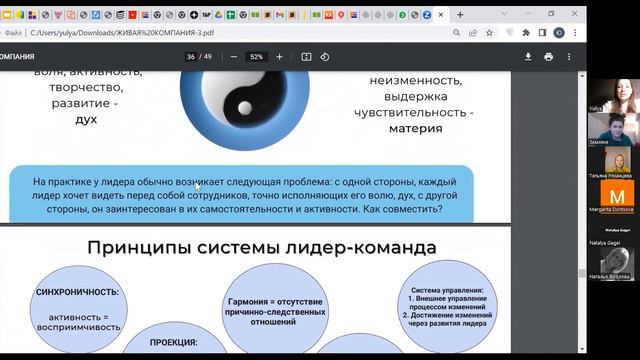Click 'неизменность,' text on slide
The width and height of the screenshot is (640, 360).
click(416, 81)
